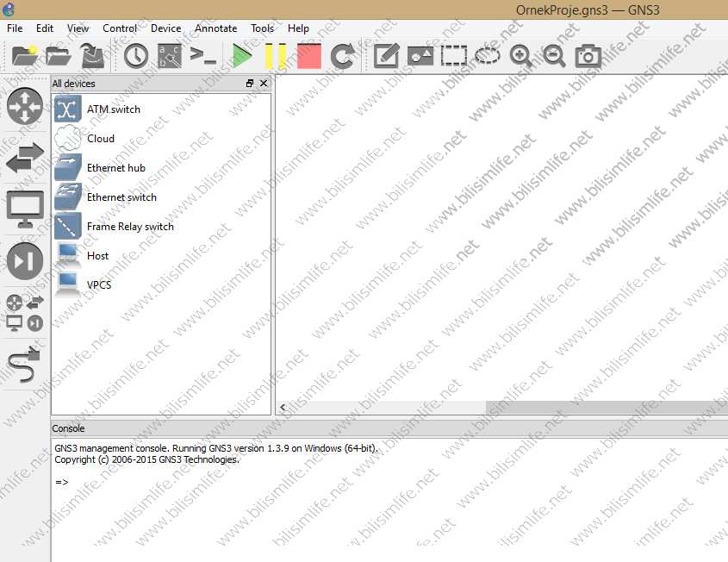Select the Draw ellipse tool
This screenshot has width=728, height=562.
click(x=487, y=57)
